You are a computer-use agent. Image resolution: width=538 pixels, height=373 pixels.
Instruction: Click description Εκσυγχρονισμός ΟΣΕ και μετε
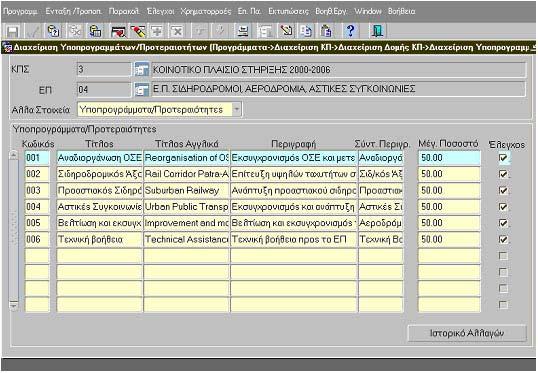[294, 158]
